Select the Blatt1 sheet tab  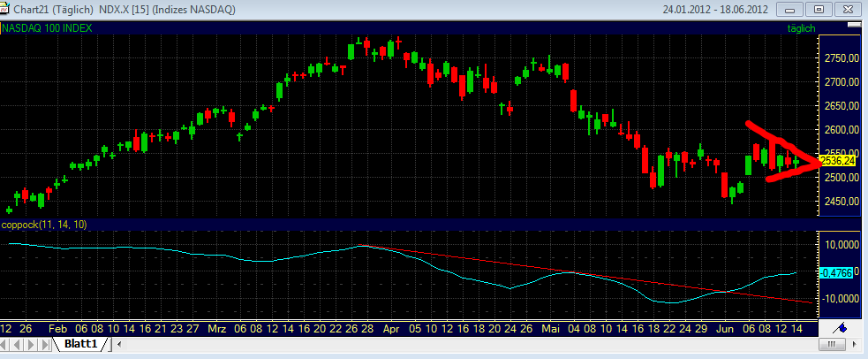tap(81, 344)
